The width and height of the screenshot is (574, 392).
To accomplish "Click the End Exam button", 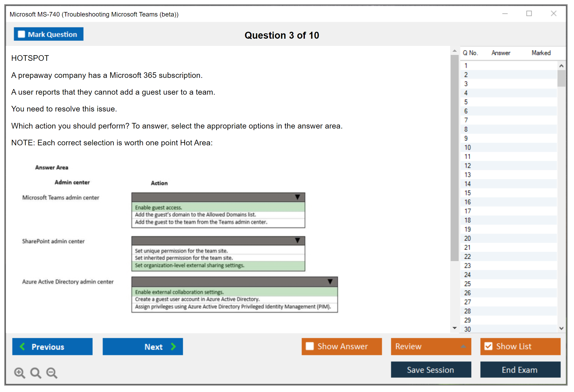I will coord(520,370).
